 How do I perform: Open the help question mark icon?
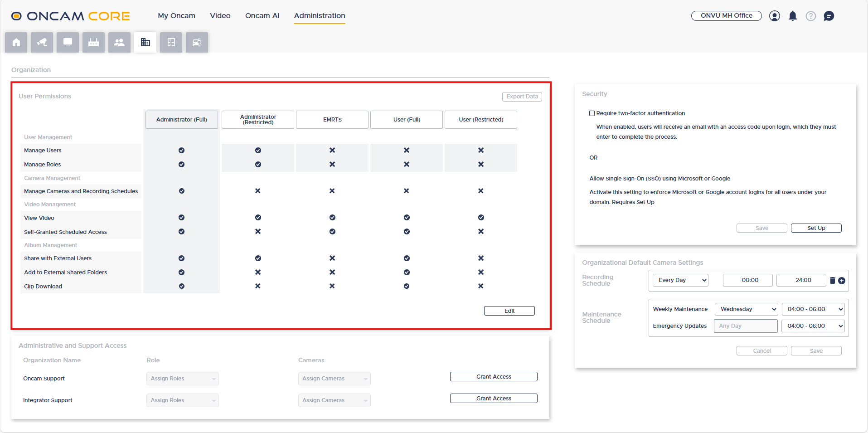[811, 16]
